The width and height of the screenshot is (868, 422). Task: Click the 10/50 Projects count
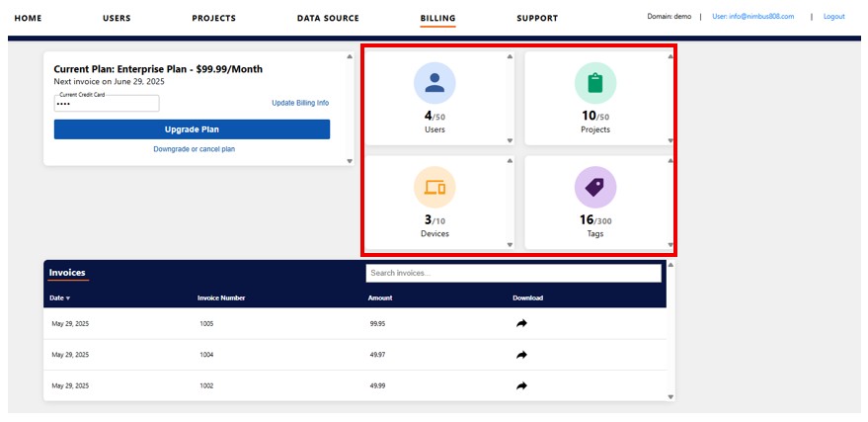tap(595, 117)
